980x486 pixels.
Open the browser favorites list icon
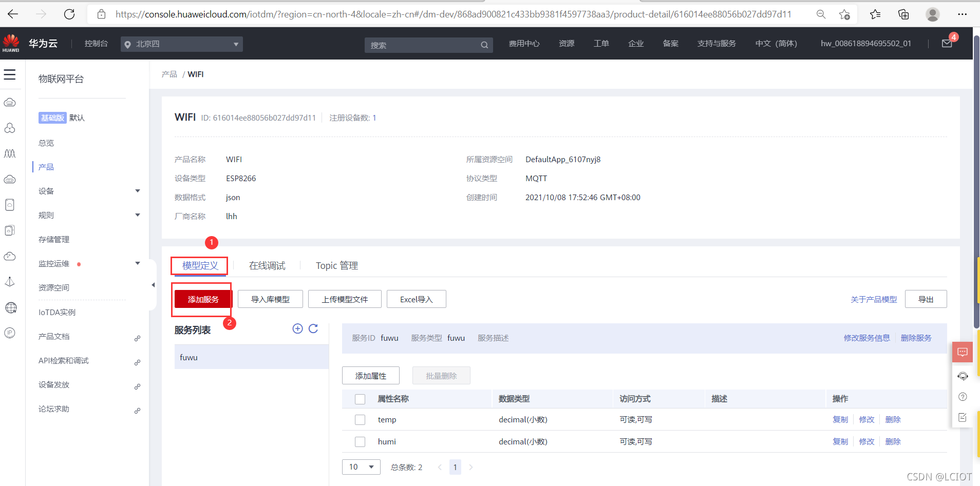tap(875, 14)
